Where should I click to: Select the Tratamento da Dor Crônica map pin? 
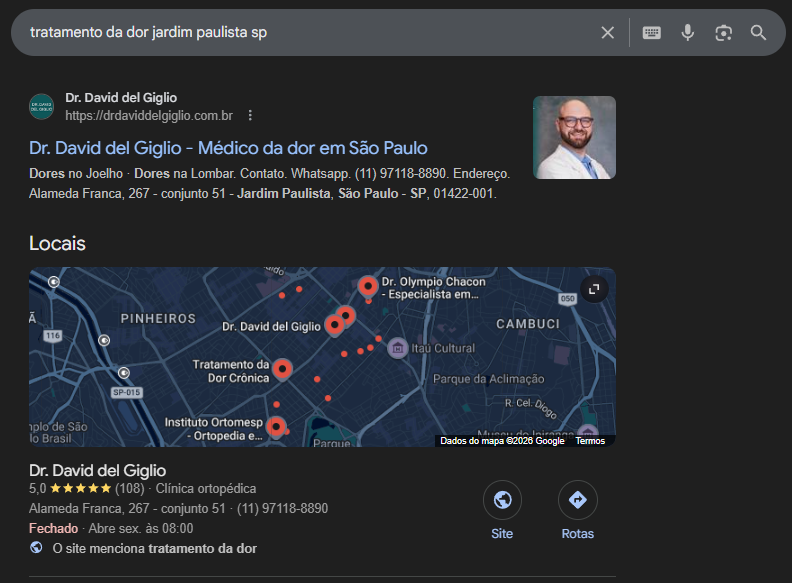pyautogui.click(x=282, y=370)
